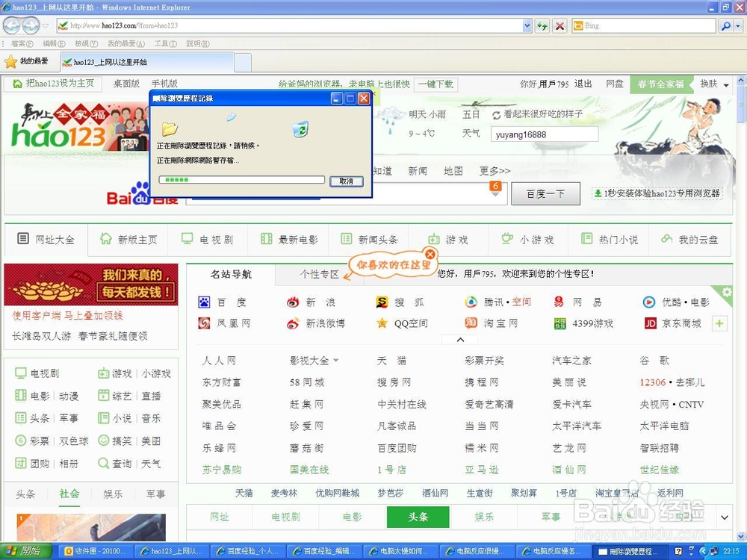The width and height of the screenshot is (747, 560).
Task: Refresh the page with the green arrows icon
Action: pos(542,25)
